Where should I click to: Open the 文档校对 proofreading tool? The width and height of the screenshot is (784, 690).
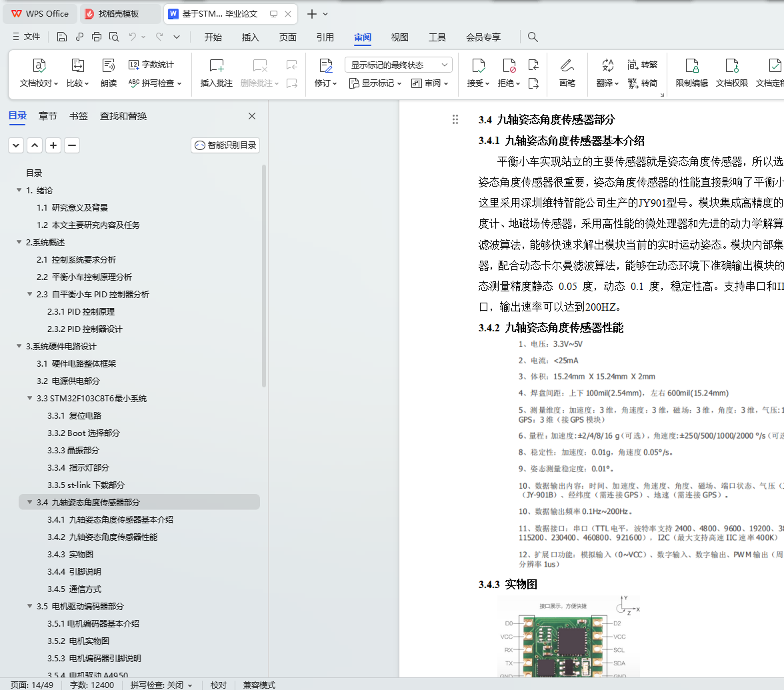[39, 73]
